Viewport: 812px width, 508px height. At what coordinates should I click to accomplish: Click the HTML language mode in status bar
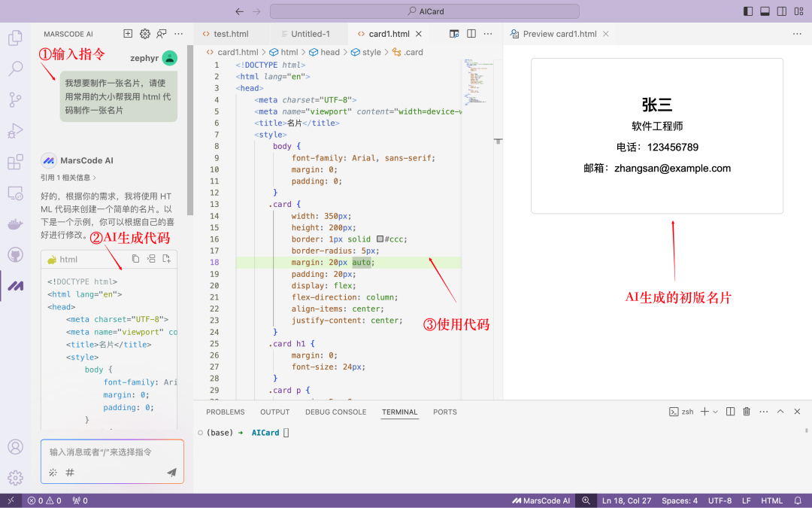[x=771, y=500]
